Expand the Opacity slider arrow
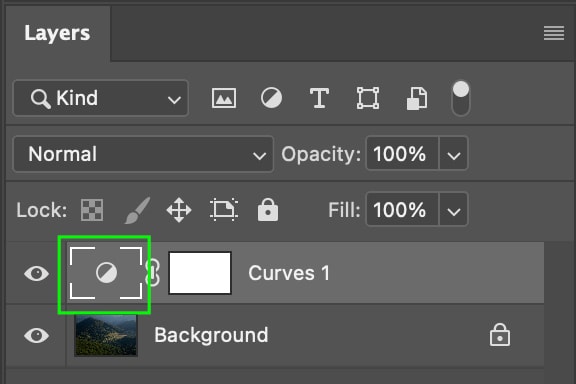This screenshot has height=384, width=576. tap(454, 154)
